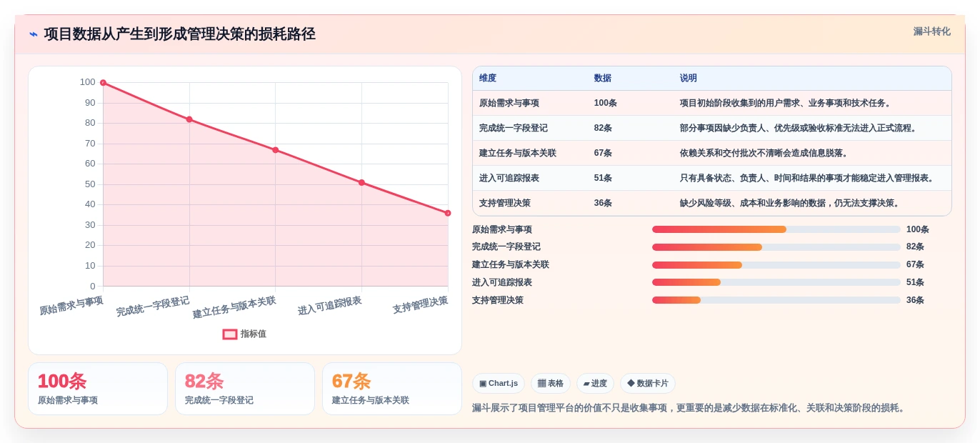
Task: Select the 数据卡片 tag
Action: (648, 384)
